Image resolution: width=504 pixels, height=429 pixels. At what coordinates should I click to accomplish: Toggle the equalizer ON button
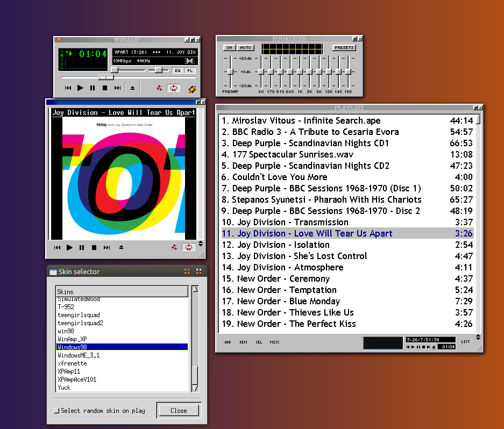(229, 48)
